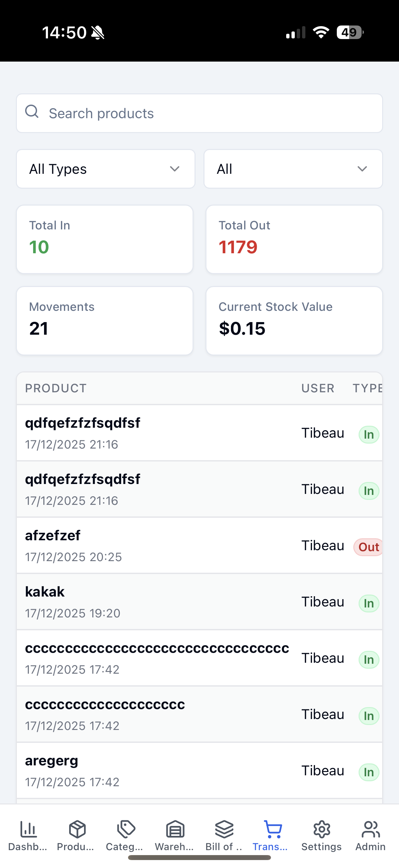The height and width of the screenshot is (868, 399).
Task: Click the search magnifier icon
Action: 32,112
